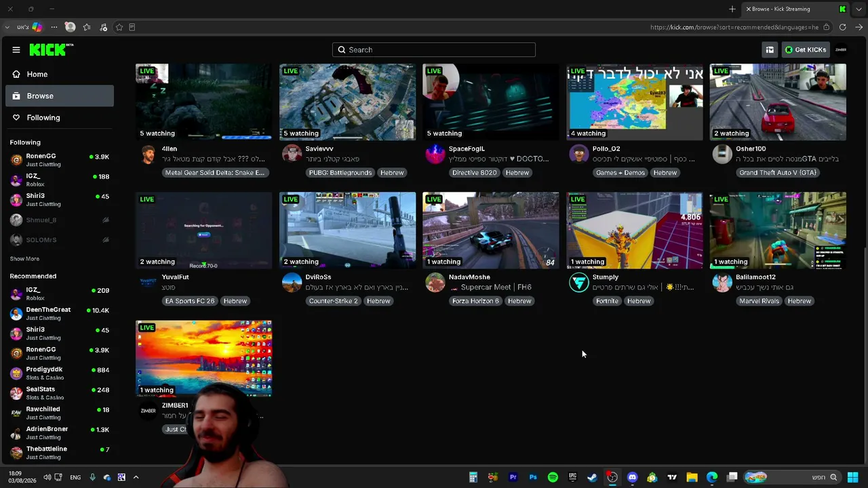Click the Counter-Strike 2 category tag
The width and height of the screenshot is (868, 488).
click(x=333, y=301)
